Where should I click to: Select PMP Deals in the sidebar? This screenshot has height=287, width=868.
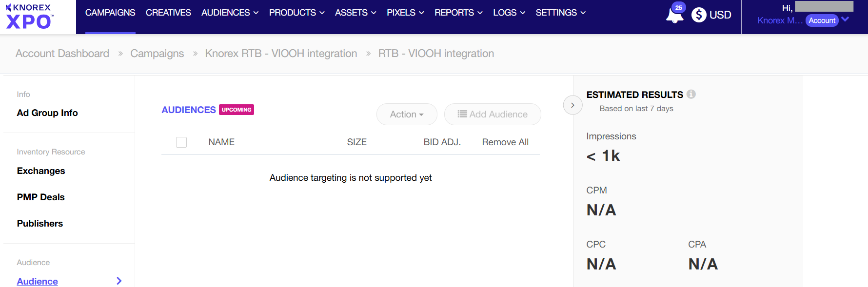[41, 197]
